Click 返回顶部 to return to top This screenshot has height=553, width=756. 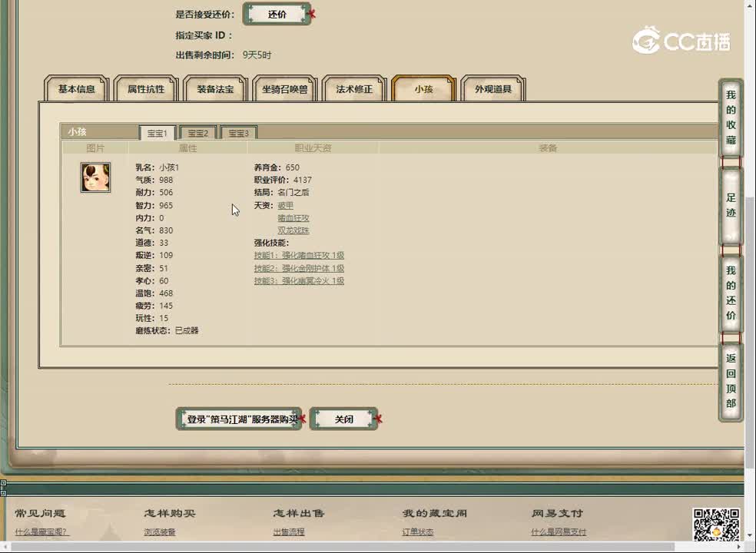(729, 379)
